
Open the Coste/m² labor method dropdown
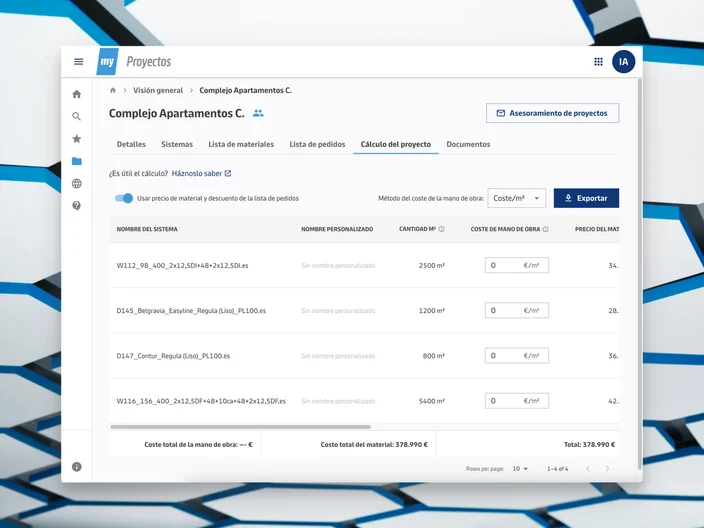pos(516,198)
